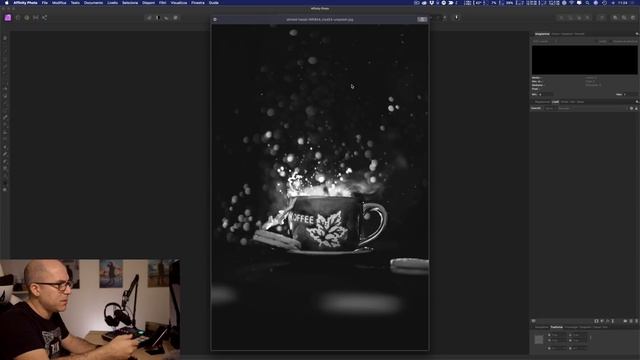Select the Livelli panel tab
This screenshot has height=360, width=640.
coord(556,102)
